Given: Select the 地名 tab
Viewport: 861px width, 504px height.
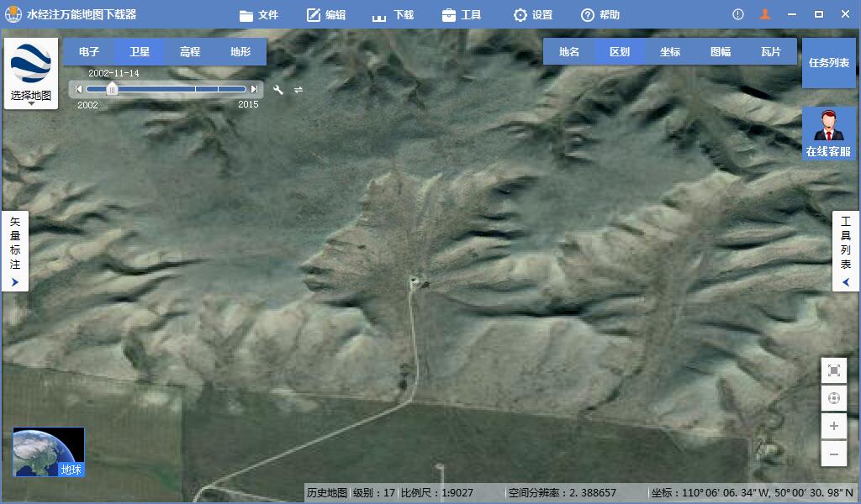Looking at the screenshot, I should [x=569, y=51].
